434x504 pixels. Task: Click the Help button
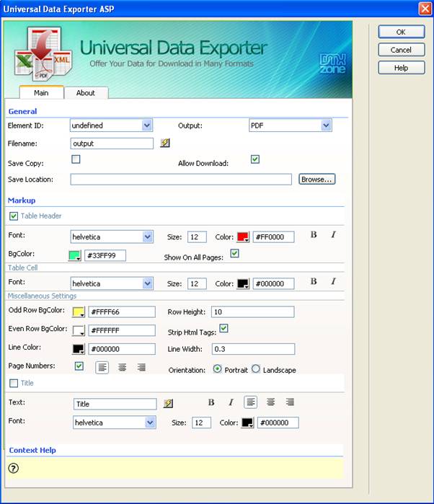tap(402, 68)
